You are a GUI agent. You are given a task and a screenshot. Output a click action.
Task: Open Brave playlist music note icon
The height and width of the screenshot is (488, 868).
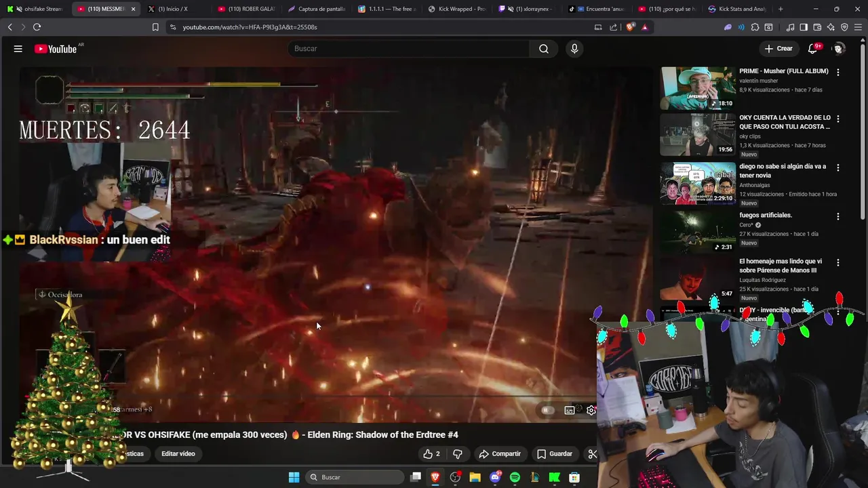[790, 27]
